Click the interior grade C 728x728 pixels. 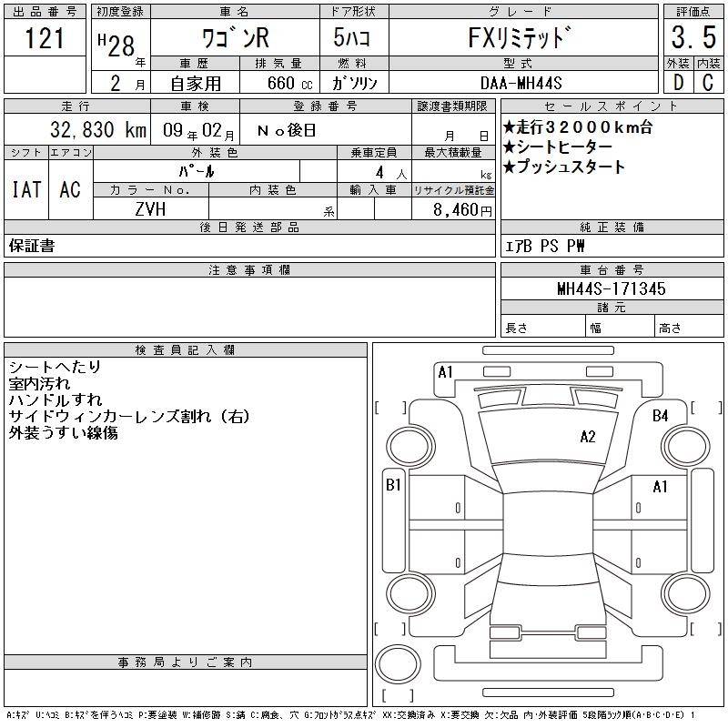(x=708, y=83)
